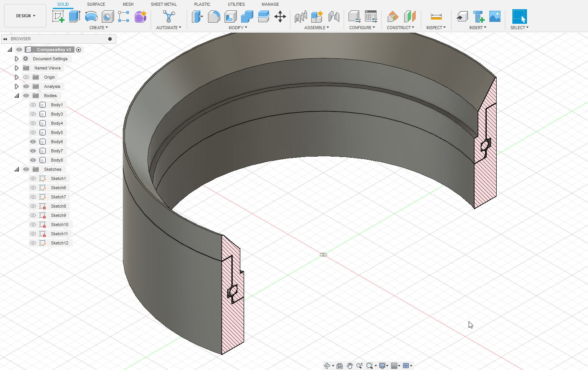
Task: Select the Combine tool icon
Action: 247,17
